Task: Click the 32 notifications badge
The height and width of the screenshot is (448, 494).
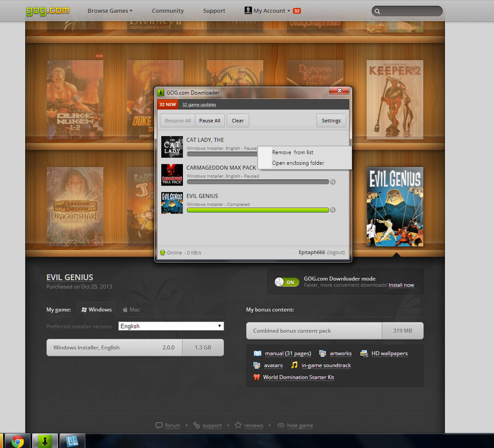Action: tap(297, 11)
